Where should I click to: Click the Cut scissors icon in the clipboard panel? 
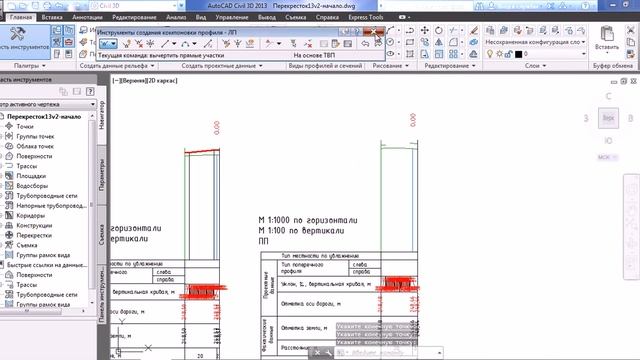[631, 30]
